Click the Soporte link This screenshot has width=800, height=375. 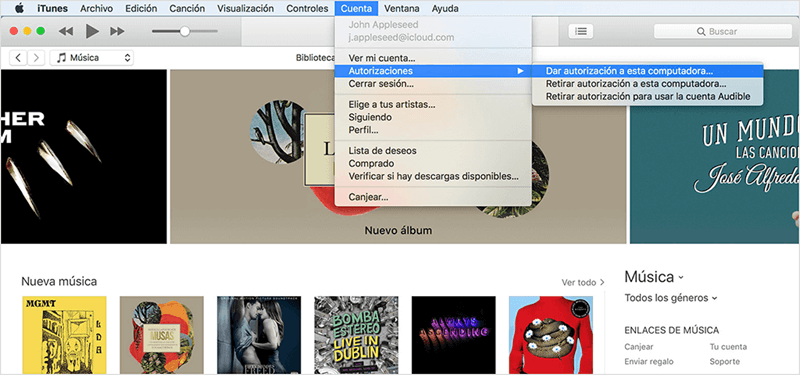tap(724, 362)
